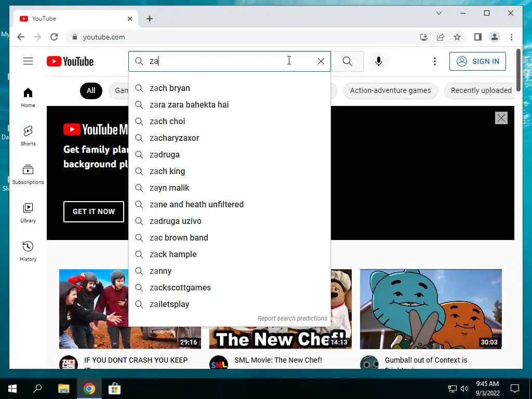This screenshot has height=399, width=532.
Task: Select the 'zayn malik' suggestion
Action: [230, 188]
